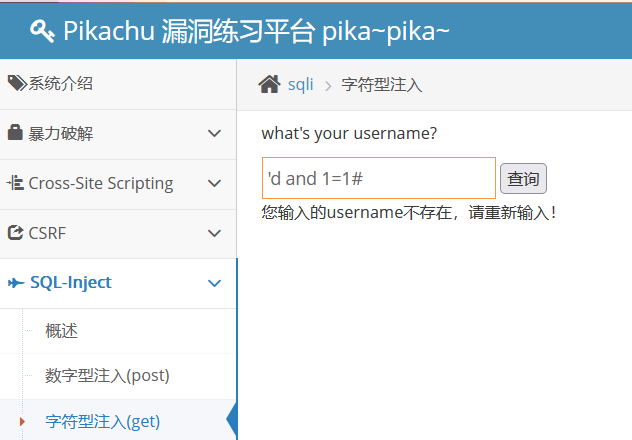This screenshot has width=632, height=440.
Task: Click the orange arrow beside 字符型注入(get)
Action: (22, 421)
